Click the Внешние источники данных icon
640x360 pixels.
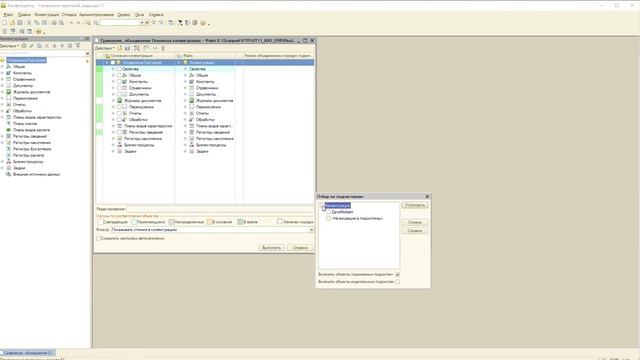pyautogui.click(x=9, y=174)
